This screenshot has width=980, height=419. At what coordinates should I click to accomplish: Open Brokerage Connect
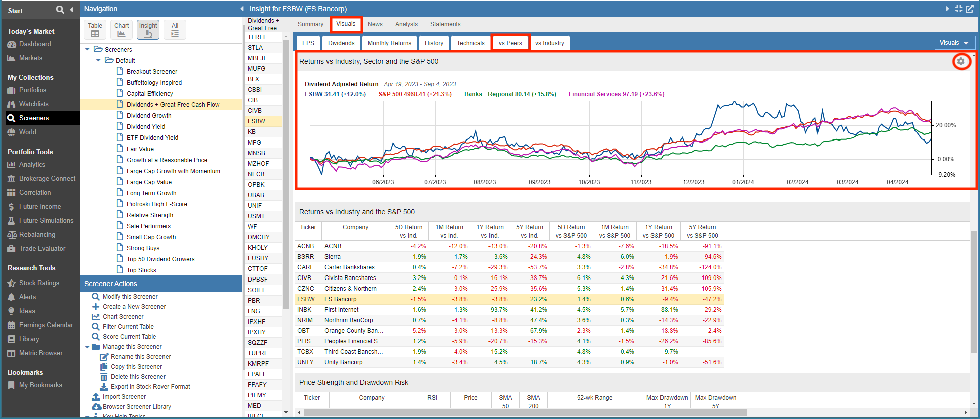pyautogui.click(x=47, y=179)
